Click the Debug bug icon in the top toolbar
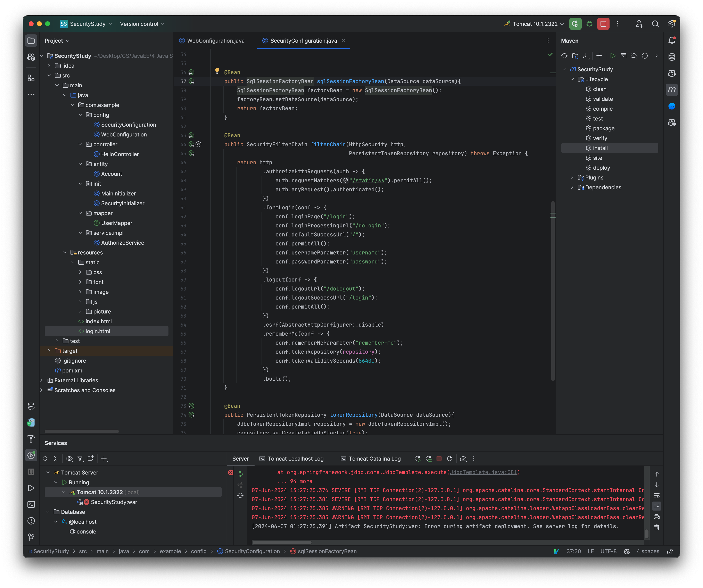Screen dimensions: 703x588 (x=589, y=24)
